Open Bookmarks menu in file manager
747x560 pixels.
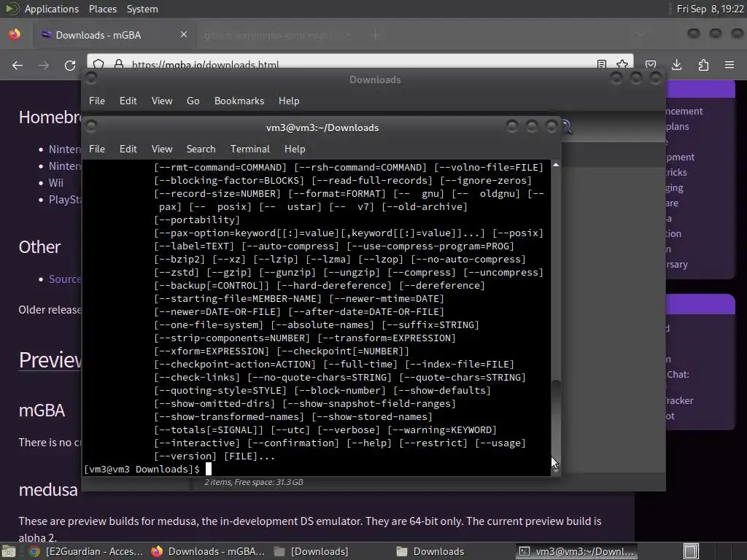tap(239, 101)
